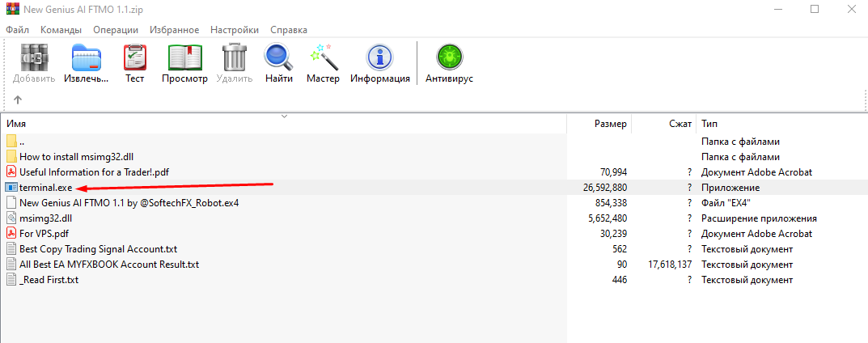Click the Best Copy Trading text file icon
This screenshot has height=343, width=868.
[x=11, y=249]
